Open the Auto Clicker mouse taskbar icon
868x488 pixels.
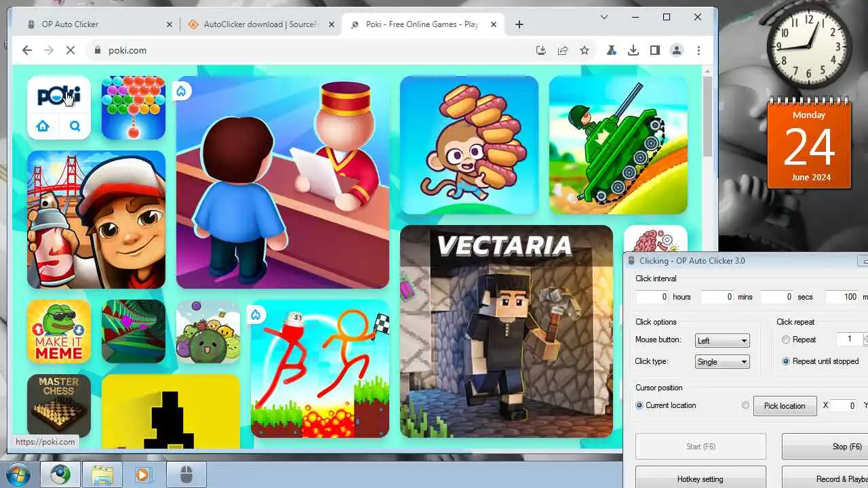click(186, 474)
